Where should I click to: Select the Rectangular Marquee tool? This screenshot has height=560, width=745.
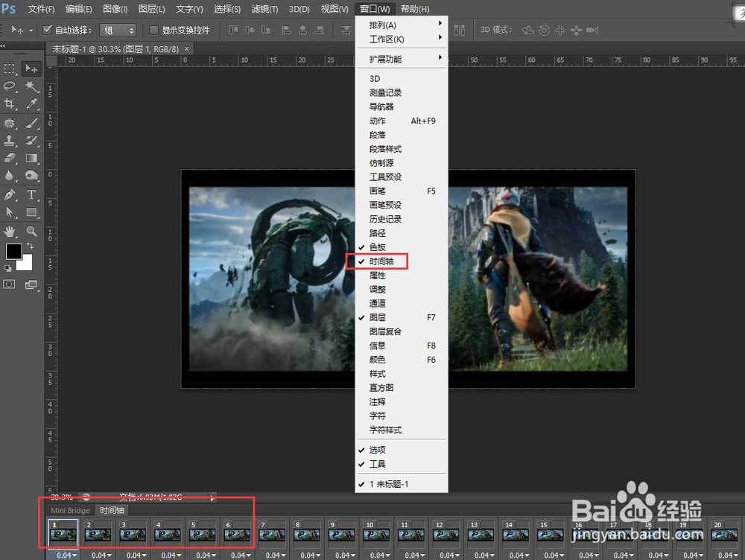10,69
